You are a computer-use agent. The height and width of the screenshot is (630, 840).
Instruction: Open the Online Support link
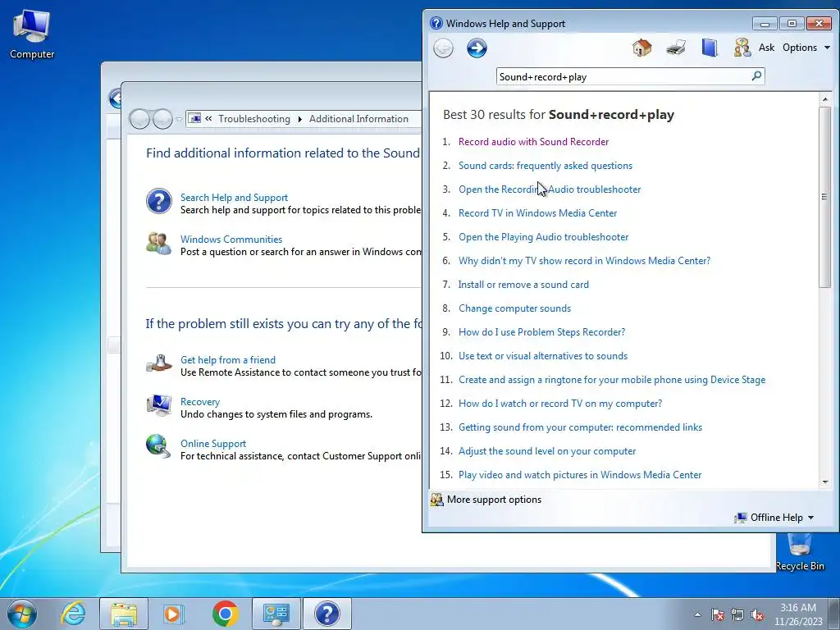(212, 444)
